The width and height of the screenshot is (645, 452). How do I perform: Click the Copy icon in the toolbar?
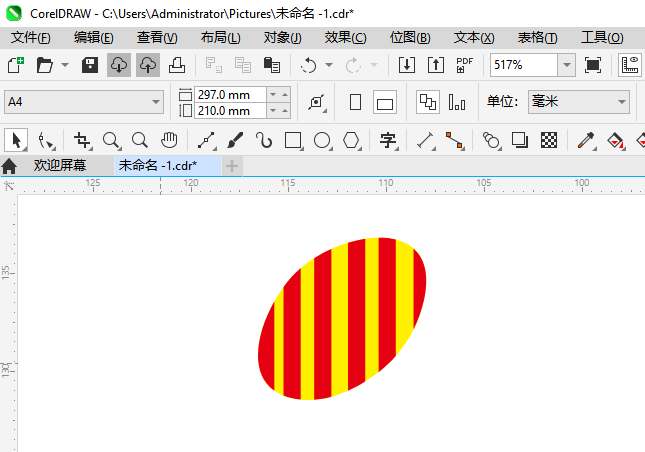[x=243, y=65]
